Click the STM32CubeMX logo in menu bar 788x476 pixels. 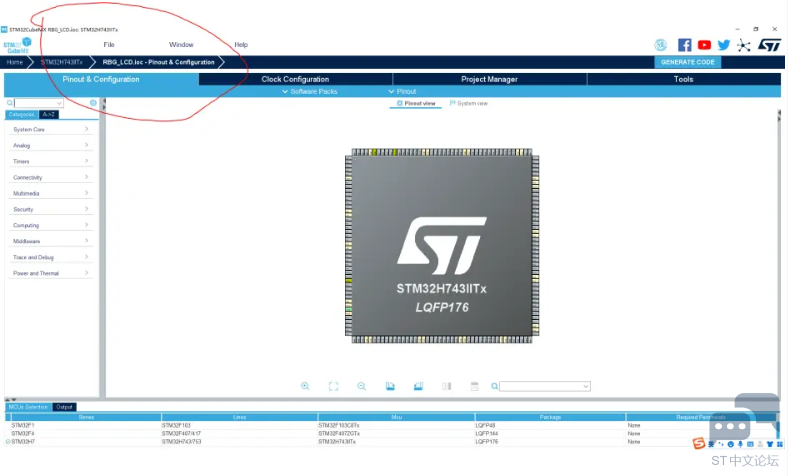[x=17, y=45]
